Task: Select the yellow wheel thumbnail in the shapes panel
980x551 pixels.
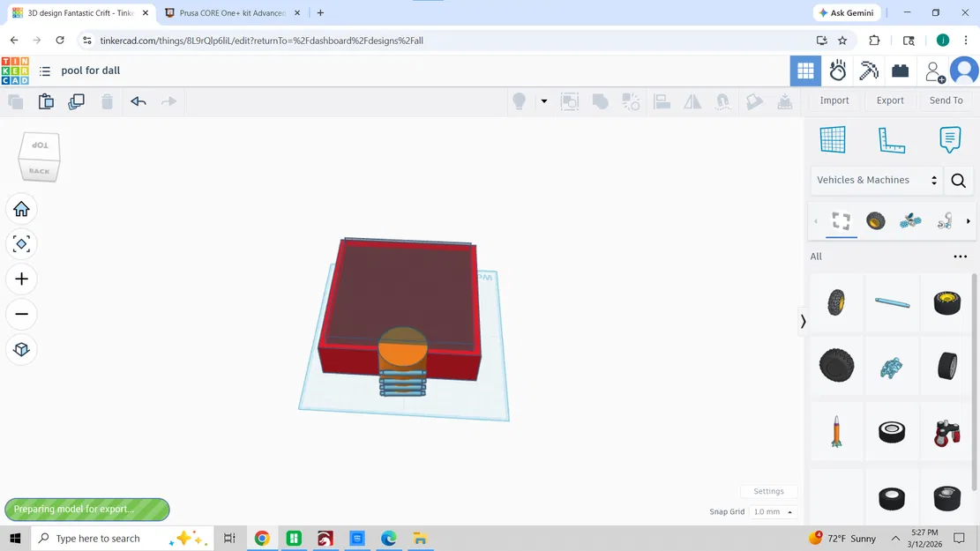Action: click(947, 302)
